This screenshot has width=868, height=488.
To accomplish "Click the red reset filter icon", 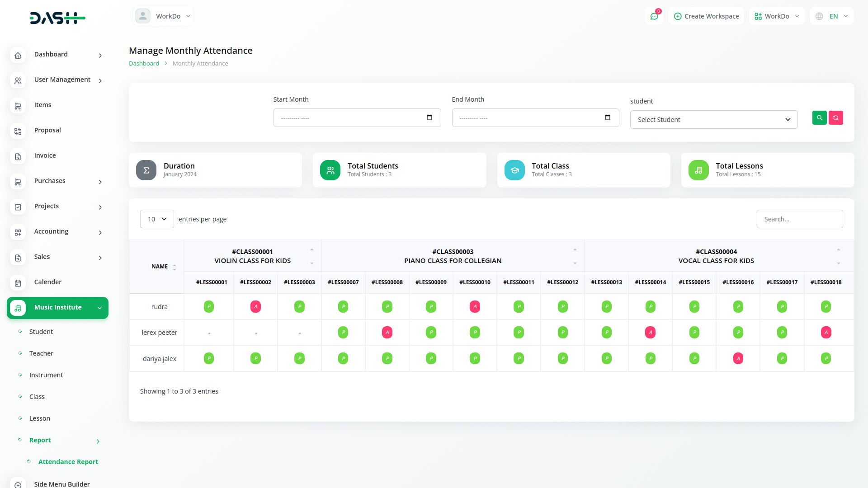I will click(x=835, y=118).
